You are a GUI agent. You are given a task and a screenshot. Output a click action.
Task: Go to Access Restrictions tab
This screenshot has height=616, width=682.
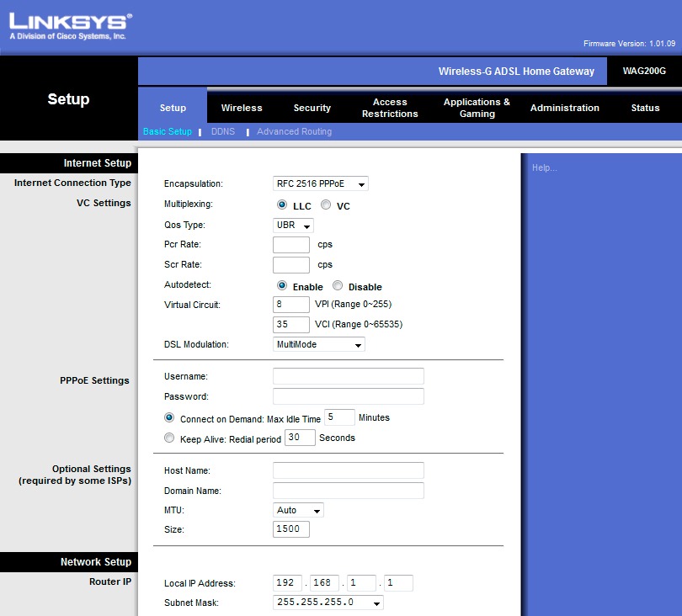390,108
